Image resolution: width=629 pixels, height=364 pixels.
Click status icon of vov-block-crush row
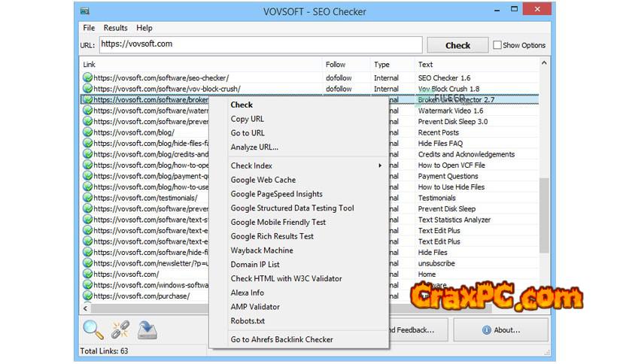coord(87,88)
